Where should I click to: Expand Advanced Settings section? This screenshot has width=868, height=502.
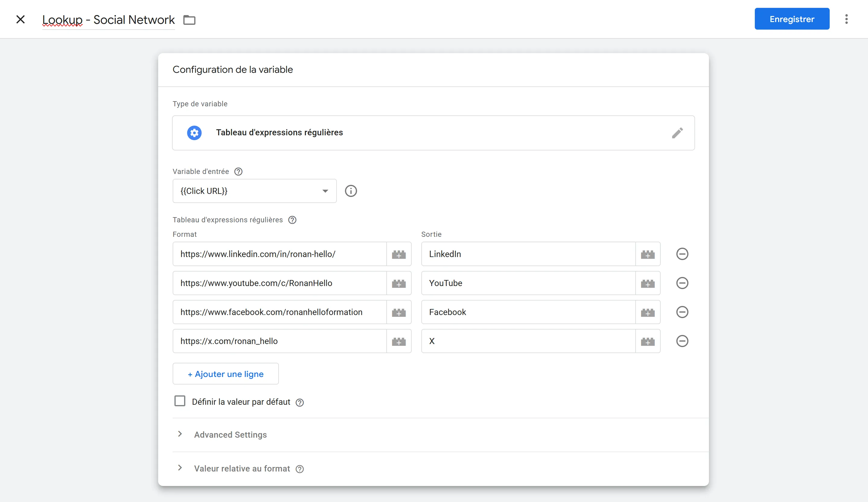point(230,434)
